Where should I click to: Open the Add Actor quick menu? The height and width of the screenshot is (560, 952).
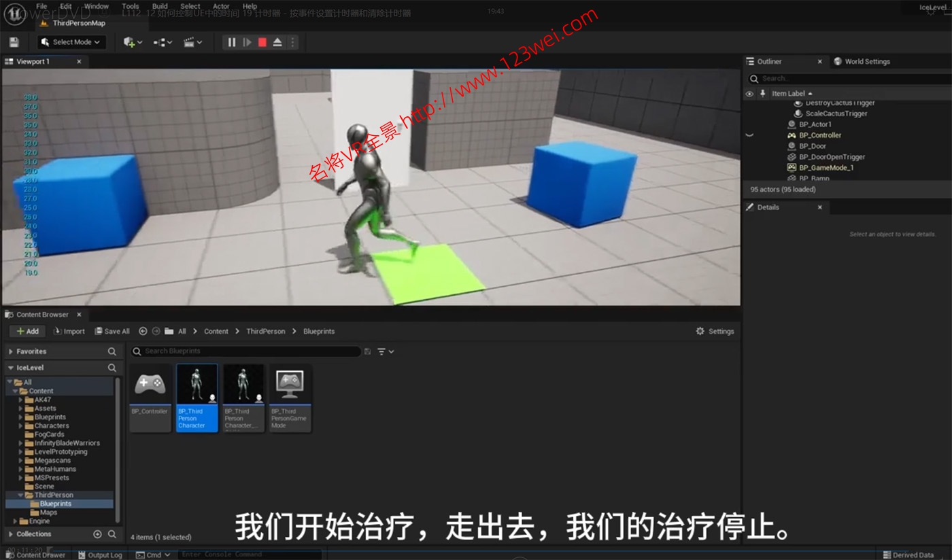point(129,41)
